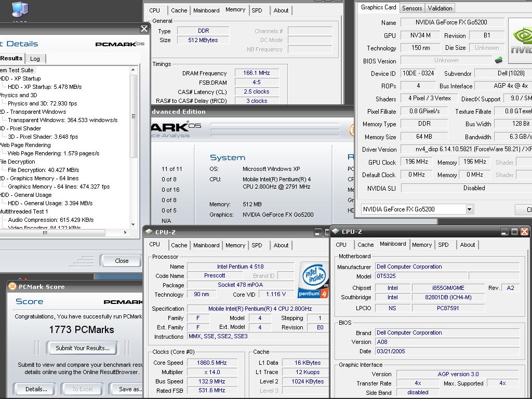The image size is (532, 399).
Task: Select 'Web Page Rendering: 1.579 pages/s' row
Action: point(54,153)
